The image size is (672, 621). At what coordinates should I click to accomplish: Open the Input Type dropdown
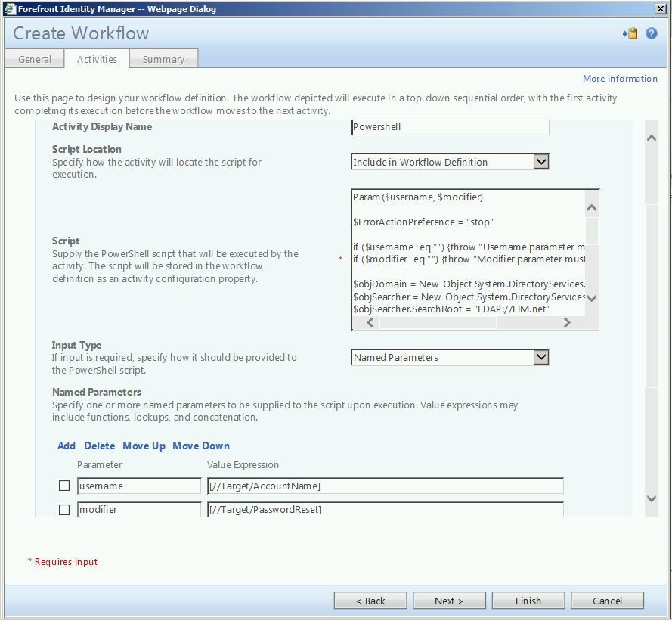pyautogui.click(x=450, y=357)
